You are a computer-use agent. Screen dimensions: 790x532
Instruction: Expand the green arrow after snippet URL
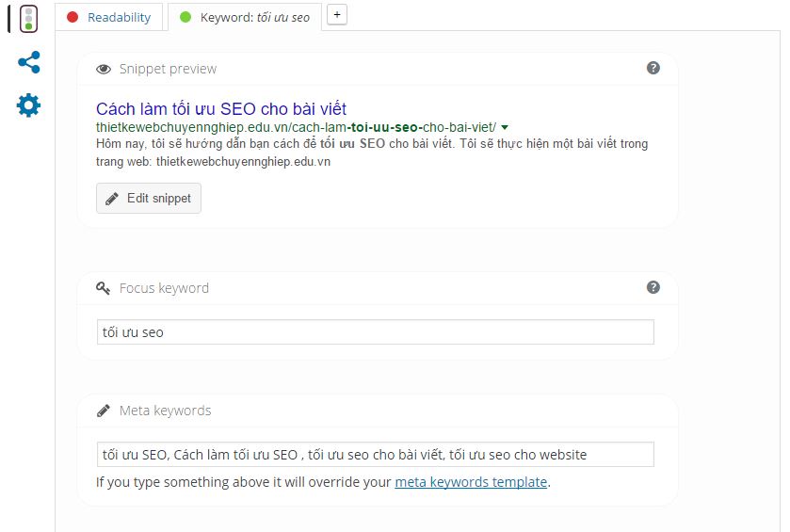[x=505, y=127]
